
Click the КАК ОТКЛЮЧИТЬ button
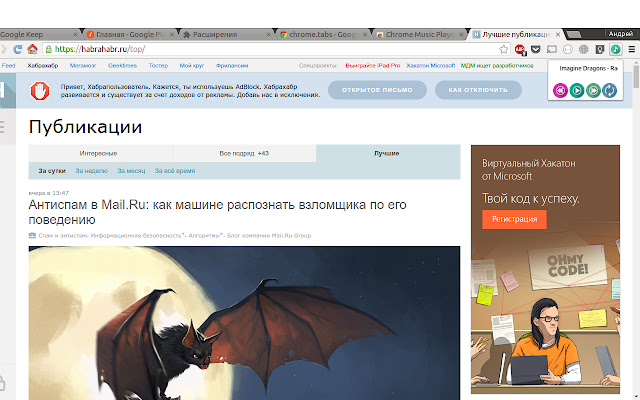click(478, 90)
